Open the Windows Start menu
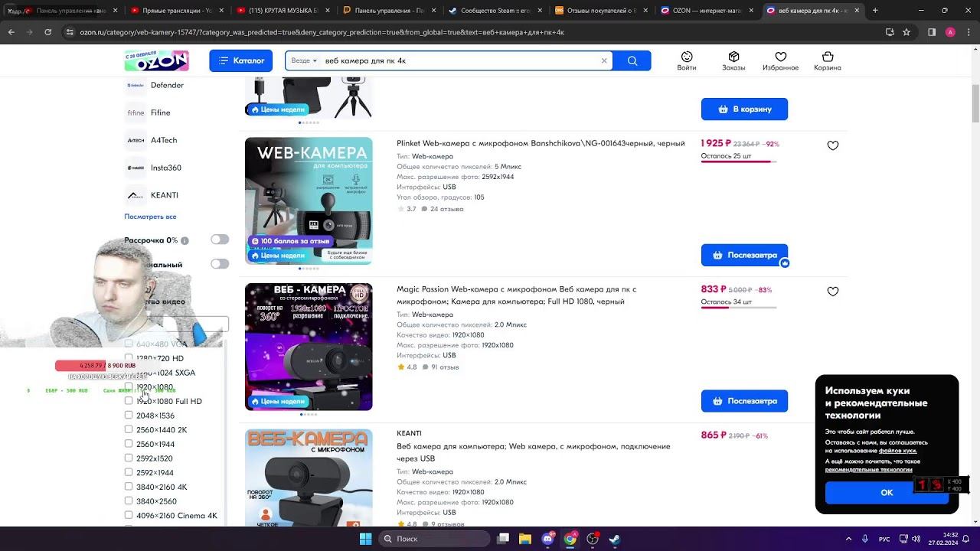This screenshot has height=551, width=980. tap(366, 539)
